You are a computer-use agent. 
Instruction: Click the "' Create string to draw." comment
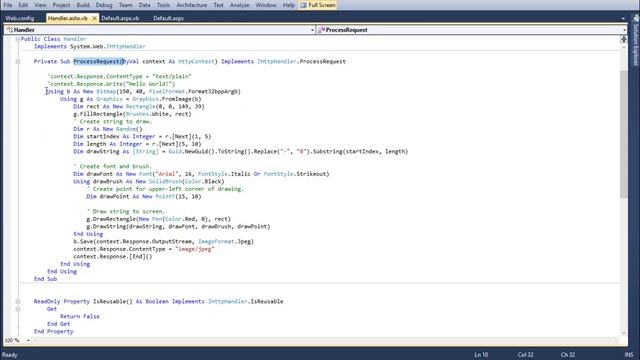tap(112, 122)
